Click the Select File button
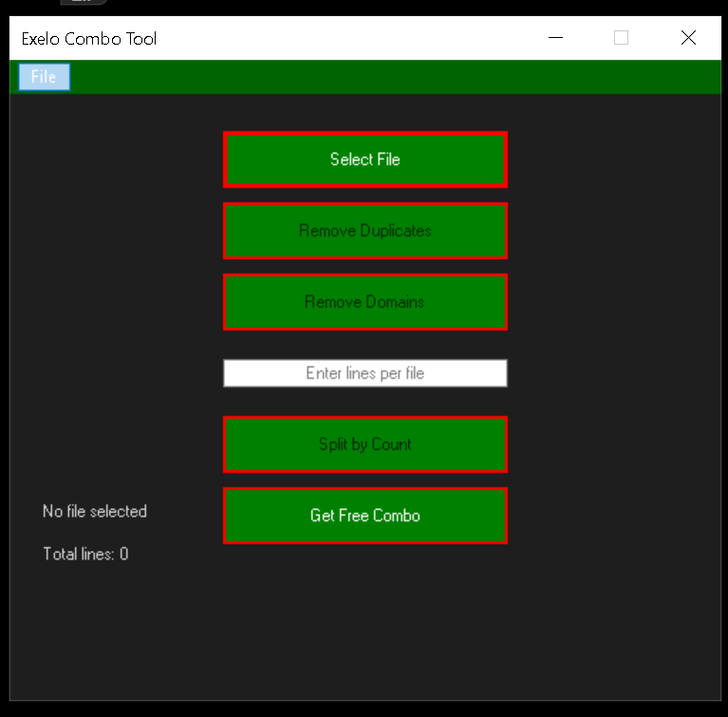Viewport: 728px width, 717px height. [364, 160]
